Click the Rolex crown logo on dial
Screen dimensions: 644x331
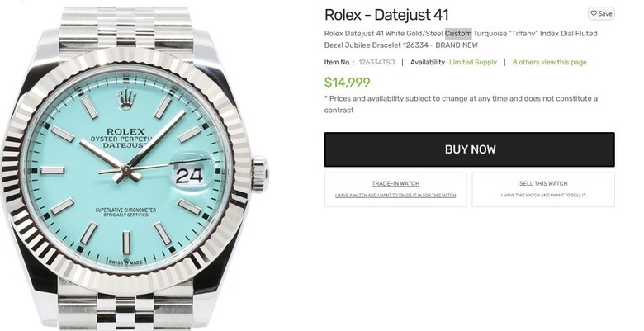(x=126, y=100)
